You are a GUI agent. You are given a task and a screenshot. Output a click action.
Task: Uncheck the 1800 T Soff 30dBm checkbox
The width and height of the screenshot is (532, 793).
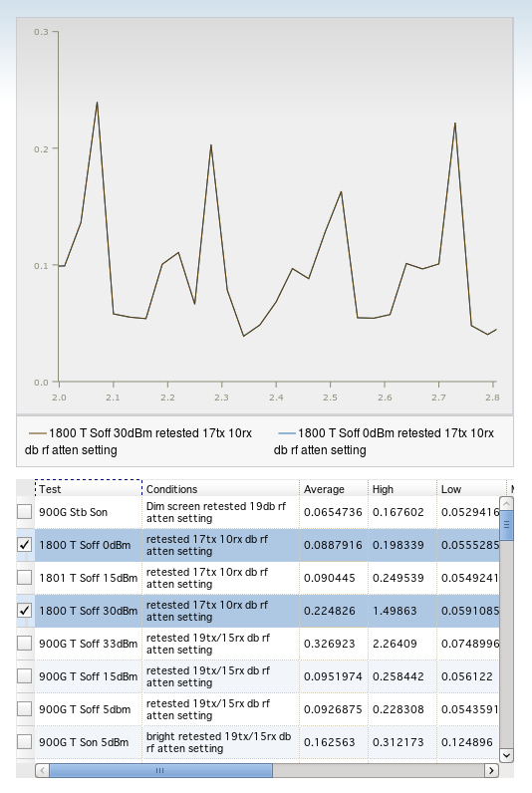pos(24,611)
